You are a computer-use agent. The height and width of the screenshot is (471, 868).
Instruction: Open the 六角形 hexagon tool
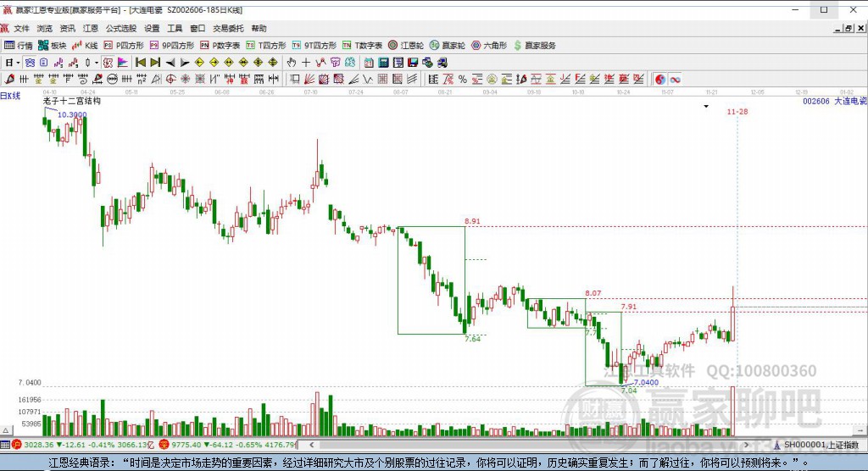coord(489,46)
